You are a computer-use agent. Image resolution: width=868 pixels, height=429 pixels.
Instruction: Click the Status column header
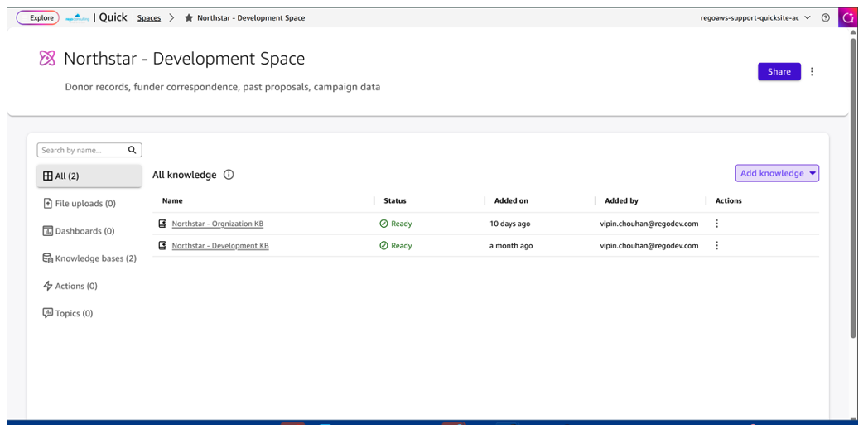[395, 200]
